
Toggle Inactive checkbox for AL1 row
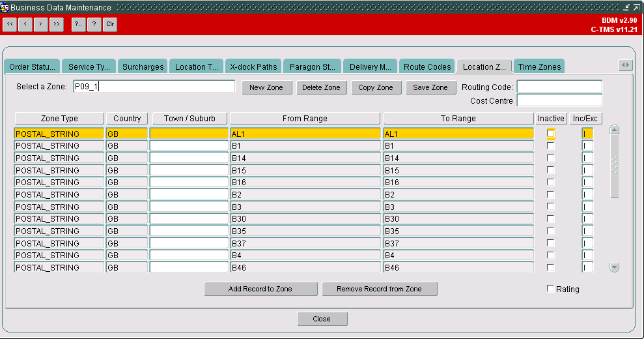click(550, 133)
